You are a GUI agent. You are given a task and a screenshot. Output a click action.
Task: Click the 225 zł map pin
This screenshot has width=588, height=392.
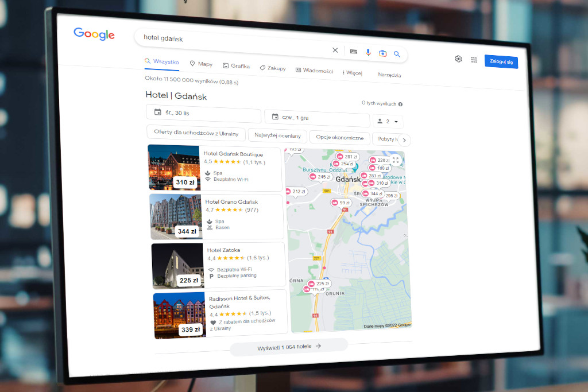(318, 284)
